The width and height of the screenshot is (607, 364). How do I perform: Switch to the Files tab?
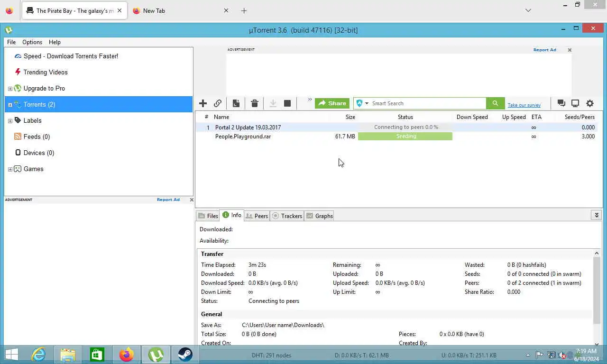click(x=208, y=216)
